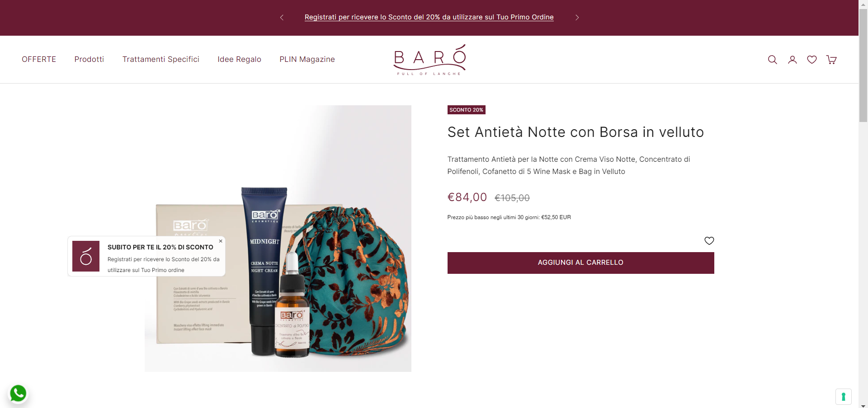
Task: Follow the Registrati 20% discount banner link
Action: pos(429,17)
